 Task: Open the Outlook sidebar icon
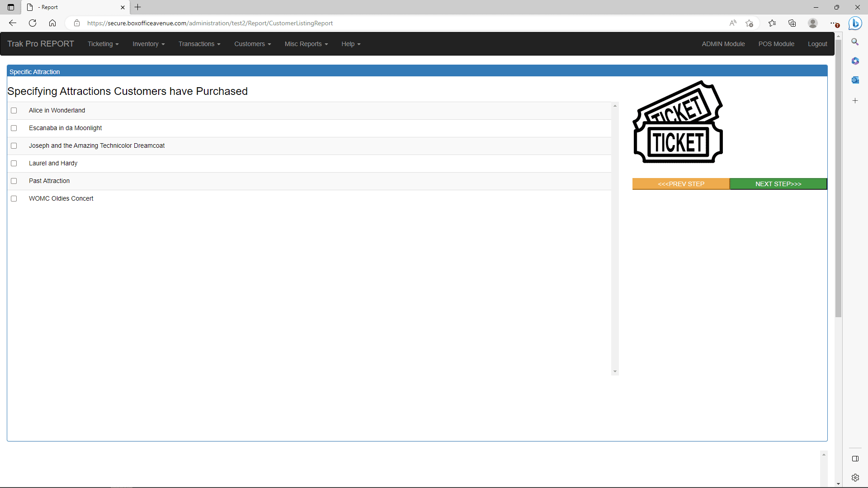click(x=855, y=80)
